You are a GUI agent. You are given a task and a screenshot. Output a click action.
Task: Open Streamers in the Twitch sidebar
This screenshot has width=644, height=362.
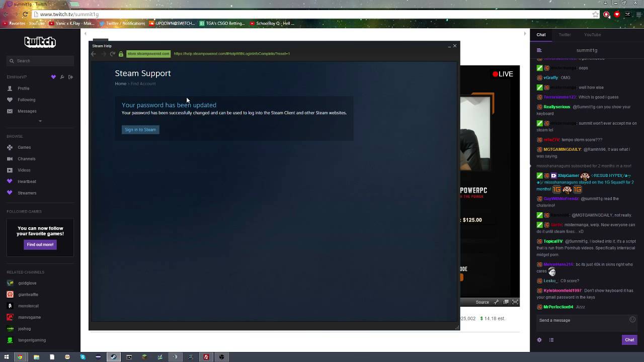pyautogui.click(x=27, y=193)
